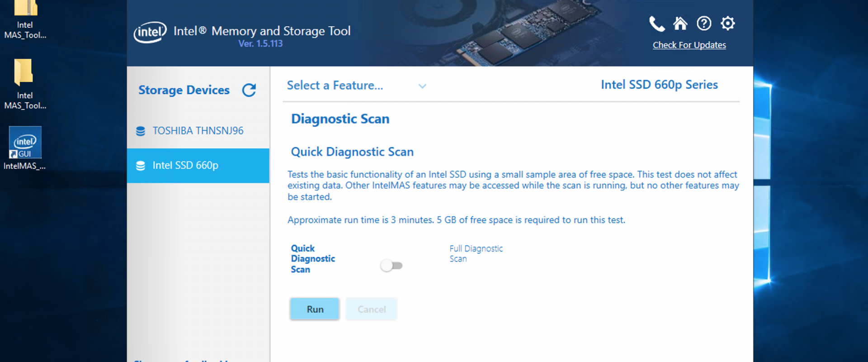Click the Intel logo in header
The height and width of the screenshot is (362, 868).
pyautogui.click(x=150, y=33)
